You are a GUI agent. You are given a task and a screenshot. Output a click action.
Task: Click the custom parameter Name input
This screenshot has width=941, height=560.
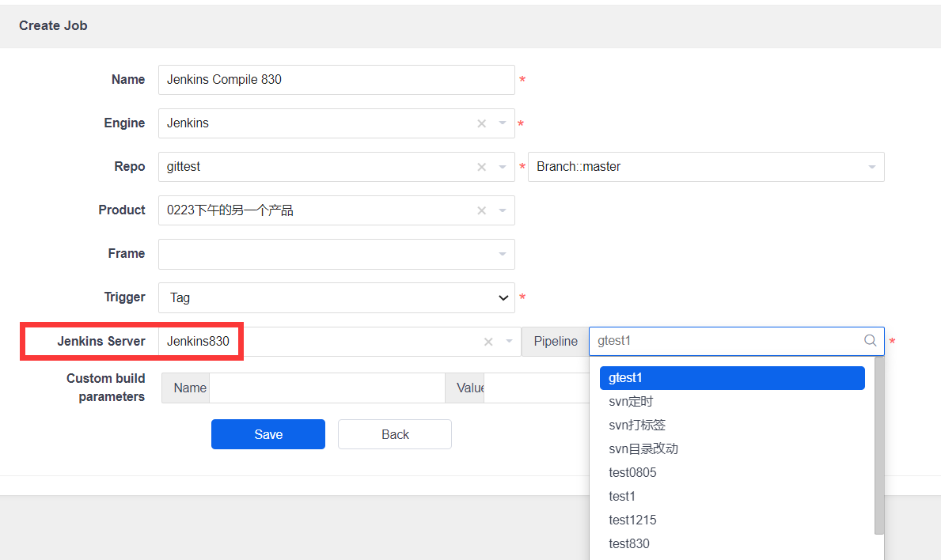tap(326, 388)
